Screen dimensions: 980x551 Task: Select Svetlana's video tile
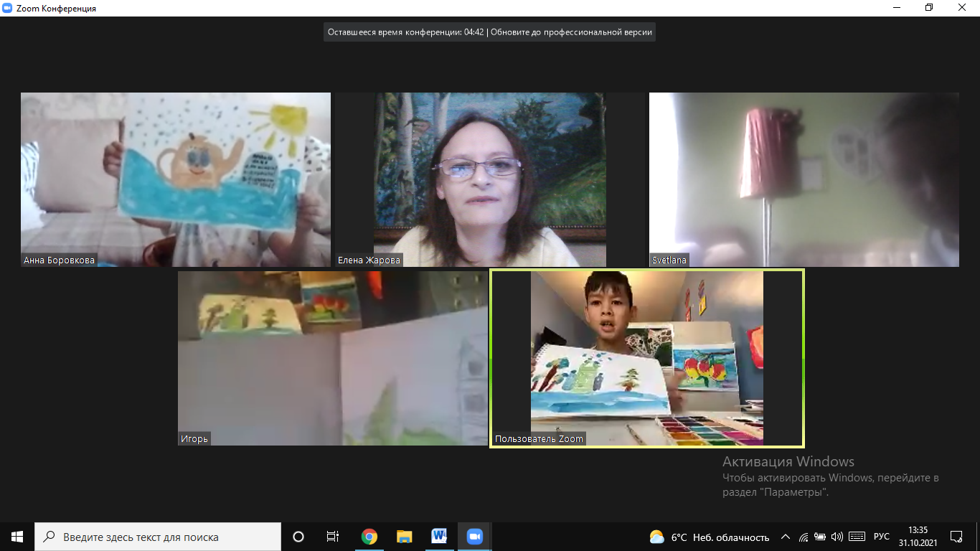804,179
